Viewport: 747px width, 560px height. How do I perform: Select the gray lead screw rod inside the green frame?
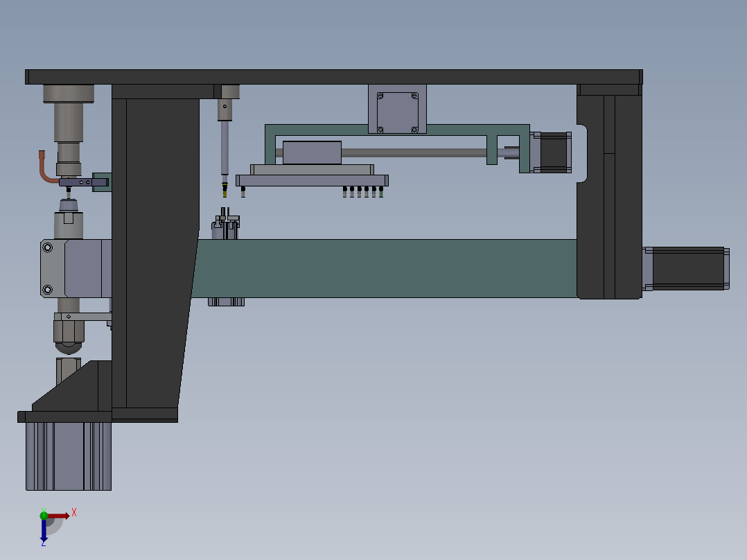click(414, 152)
